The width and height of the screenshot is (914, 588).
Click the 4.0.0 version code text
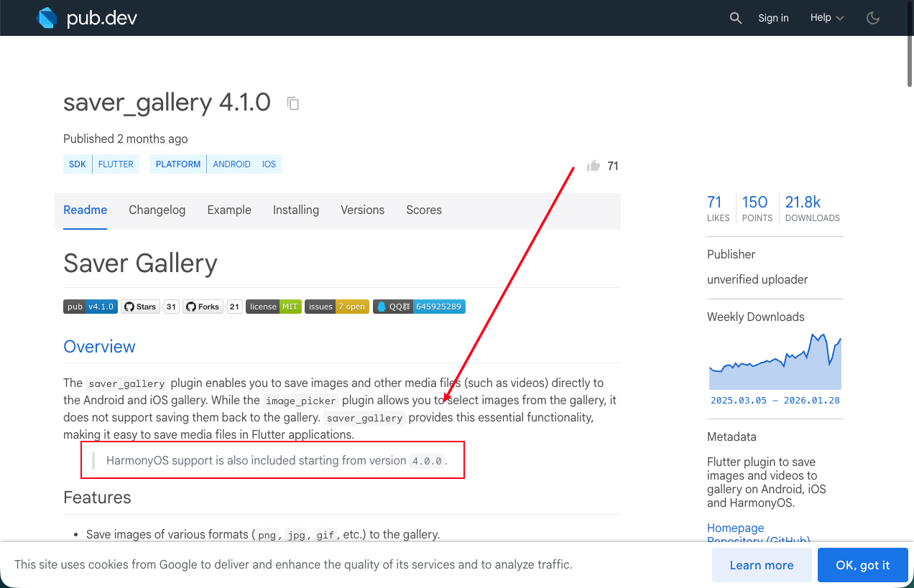coord(428,462)
